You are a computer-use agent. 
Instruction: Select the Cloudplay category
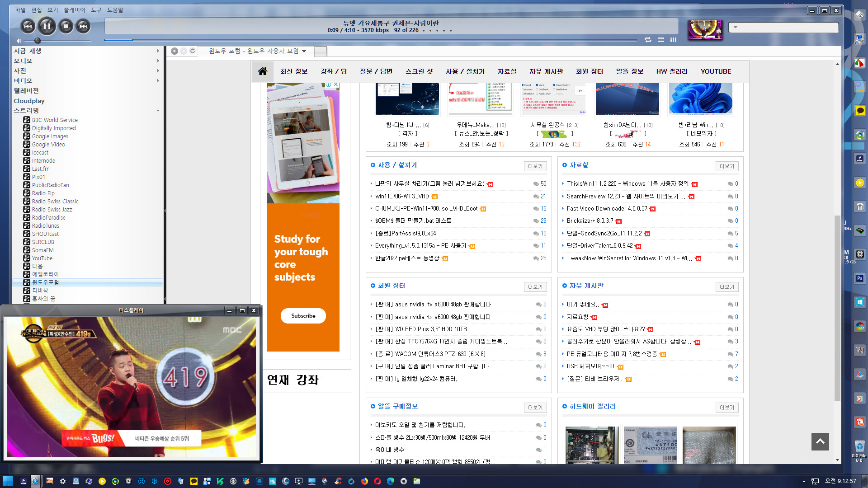[29, 101]
